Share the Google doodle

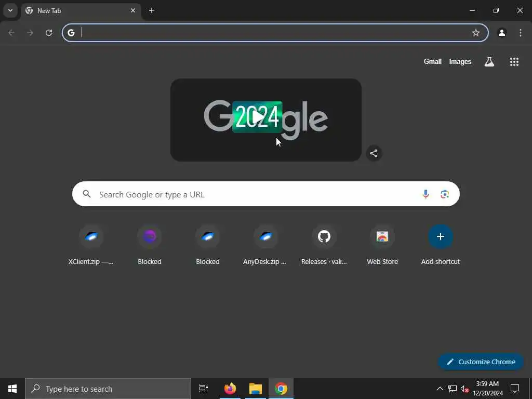(x=374, y=153)
